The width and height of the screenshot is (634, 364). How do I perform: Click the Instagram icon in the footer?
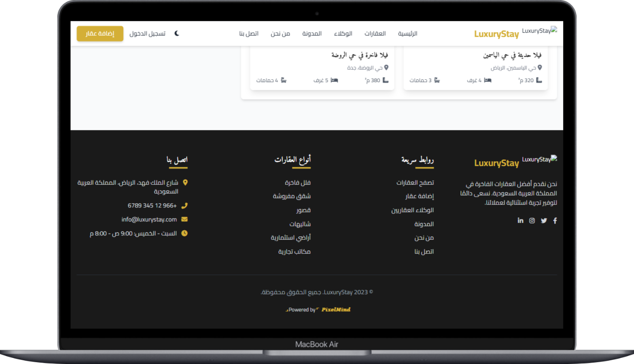point(532,220)
